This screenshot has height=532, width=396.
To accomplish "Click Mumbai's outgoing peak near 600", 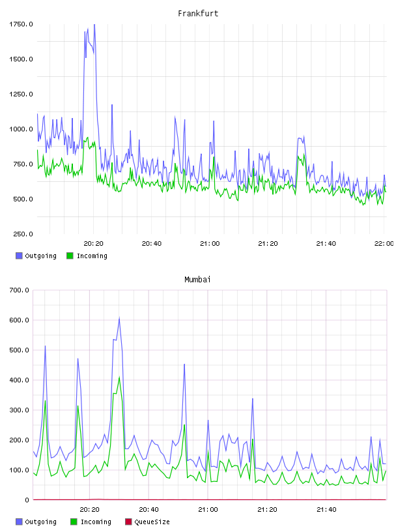I will pyautogui.click(x=119, y=318).
